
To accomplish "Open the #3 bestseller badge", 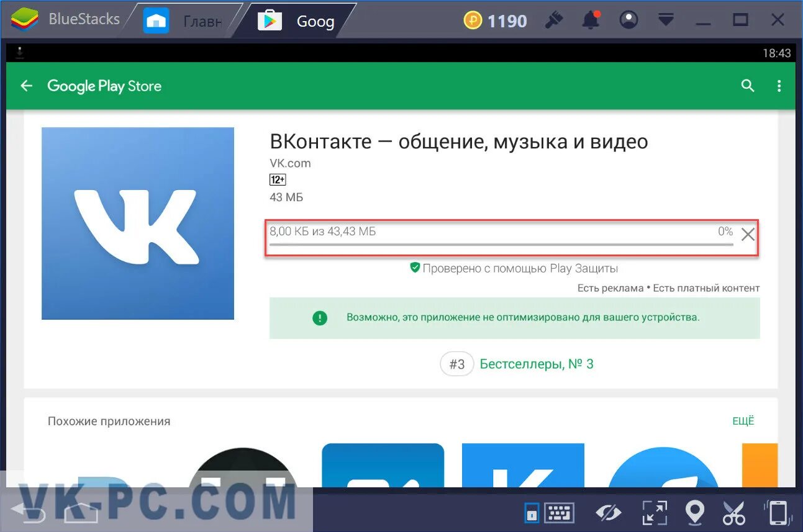I will coord(457,364).
